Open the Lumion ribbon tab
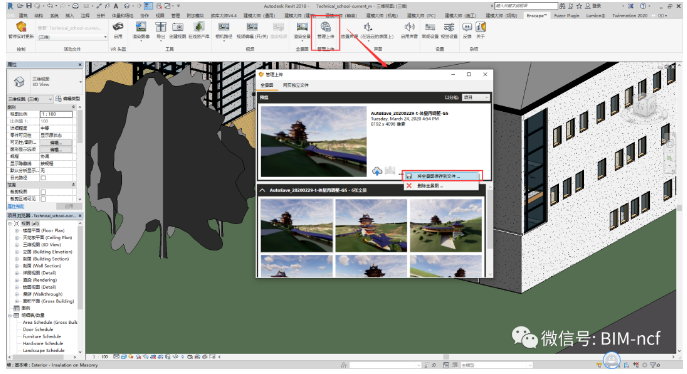The image size is (687, 374). tap(595, 15)
